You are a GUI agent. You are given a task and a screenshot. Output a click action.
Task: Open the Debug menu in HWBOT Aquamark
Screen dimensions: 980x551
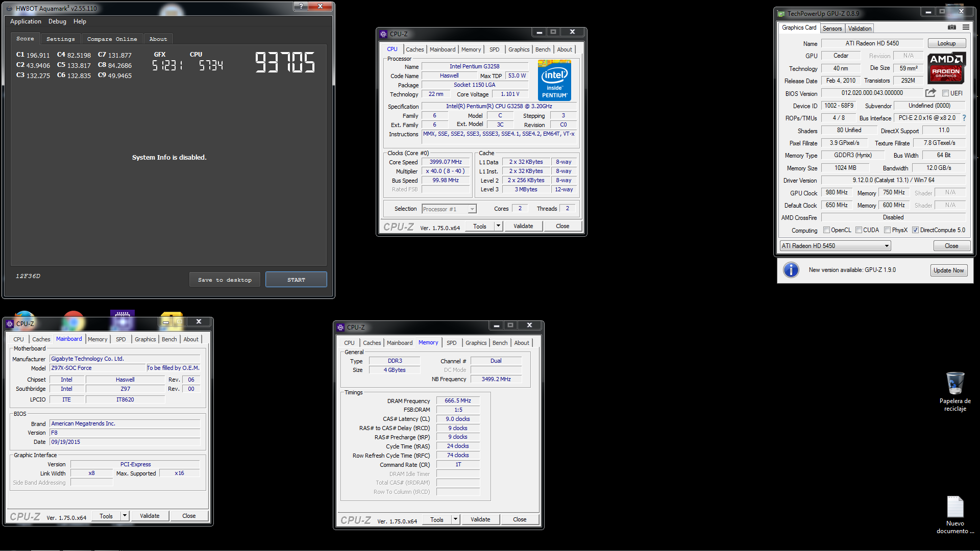point(57,21)
